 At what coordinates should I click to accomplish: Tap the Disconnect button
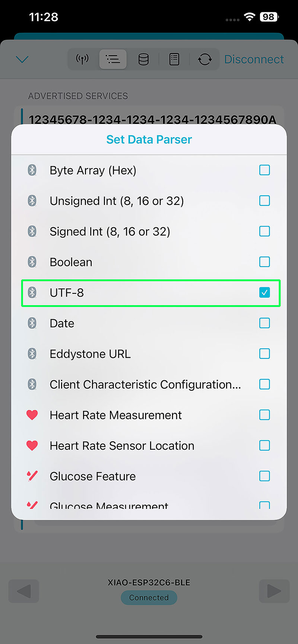pos(254,60)
